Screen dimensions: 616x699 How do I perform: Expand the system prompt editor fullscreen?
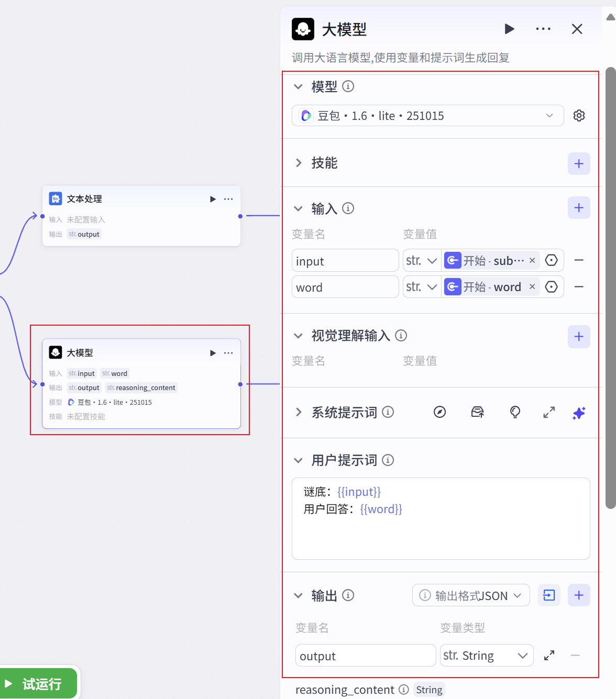pos(549,413)
